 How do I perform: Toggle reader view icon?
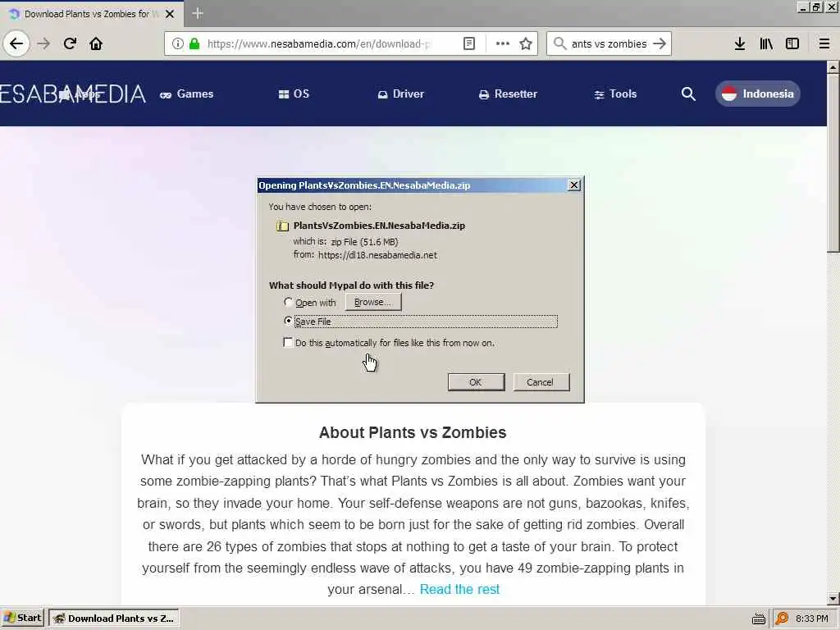coord(469,43)
